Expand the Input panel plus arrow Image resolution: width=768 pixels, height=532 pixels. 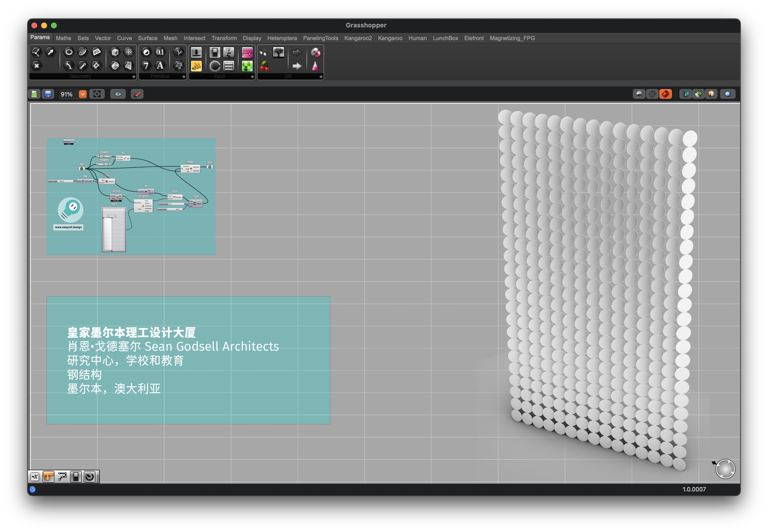tap(252, 77)
